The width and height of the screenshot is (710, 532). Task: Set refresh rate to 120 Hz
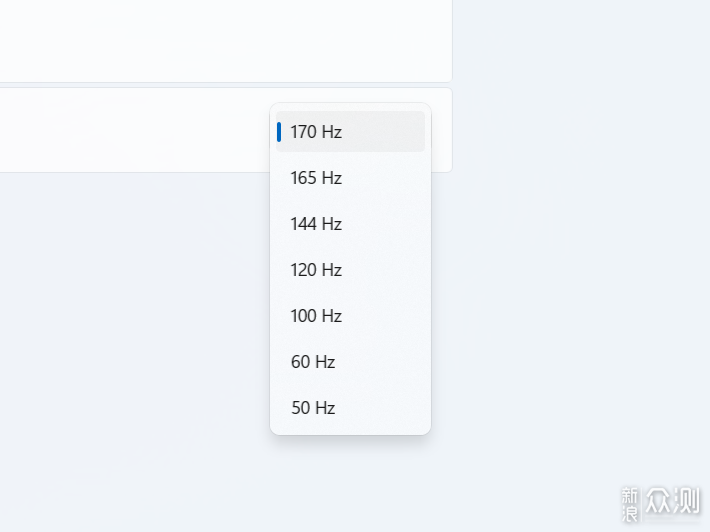[x=350, y=270]
